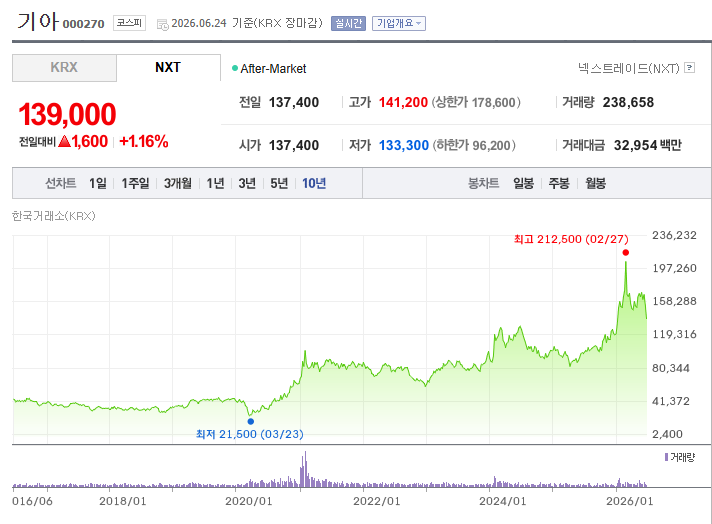The width and height of the screenshot is (712, 524).
Task: Show the 3년 line chart
Action: (247, 183)
